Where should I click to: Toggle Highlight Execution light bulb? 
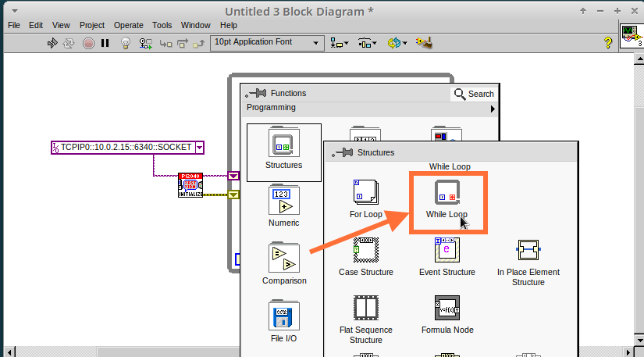click(126, 43)
